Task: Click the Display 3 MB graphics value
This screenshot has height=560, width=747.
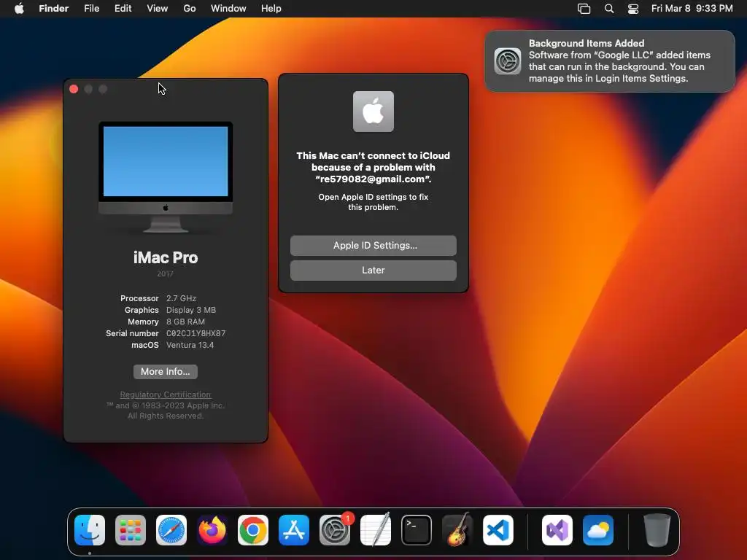Action: click(x=191, y=310)
